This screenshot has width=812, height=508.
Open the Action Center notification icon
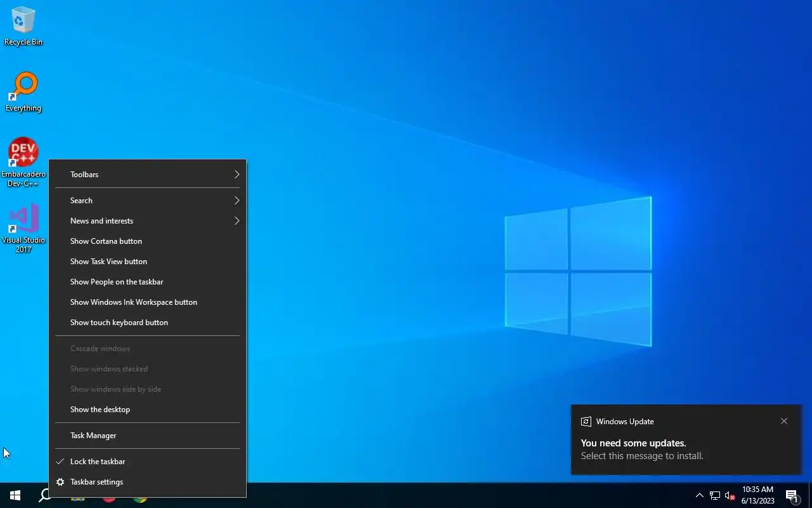click(792, 495)
